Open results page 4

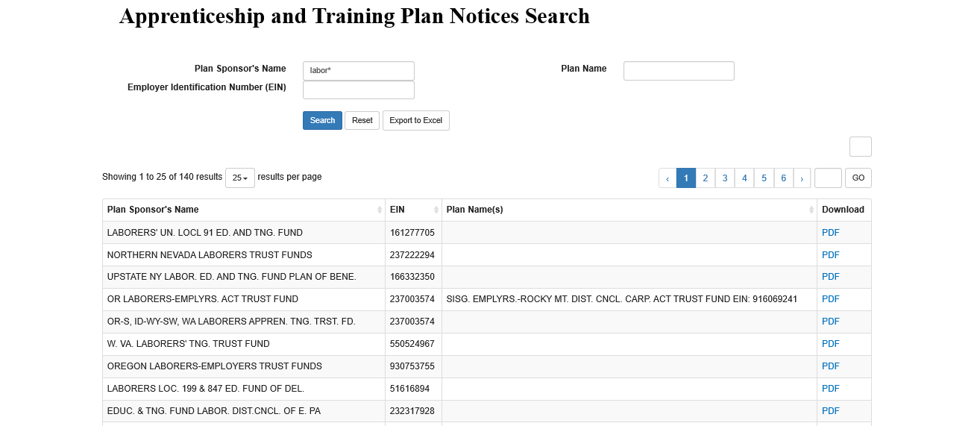[x=744, y=178]
